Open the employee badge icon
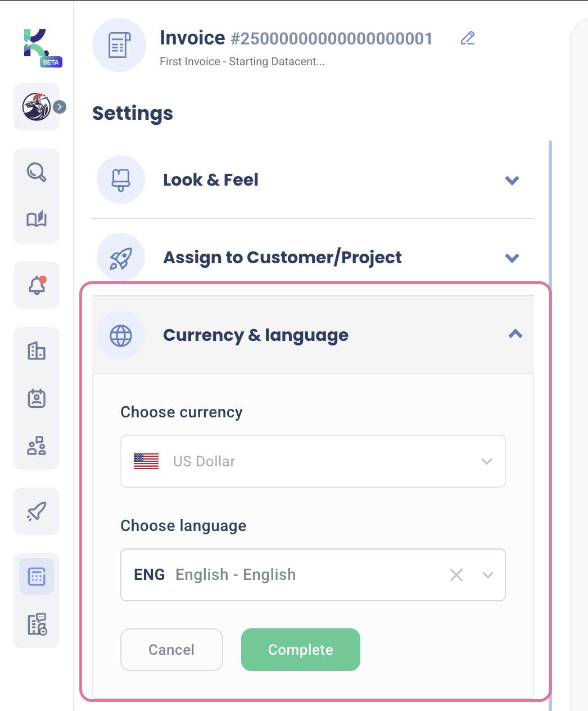 tap(36, 398)
